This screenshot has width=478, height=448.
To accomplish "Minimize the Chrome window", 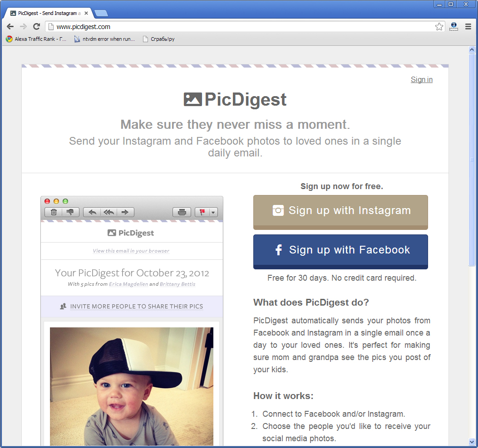I will click(x=439, y=4).
